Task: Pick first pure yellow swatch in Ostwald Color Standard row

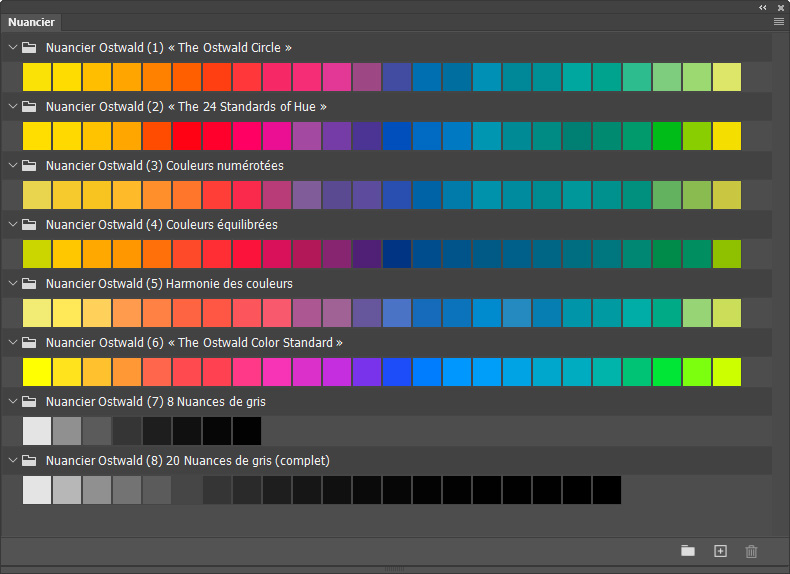Action: (x=37, y=371)
